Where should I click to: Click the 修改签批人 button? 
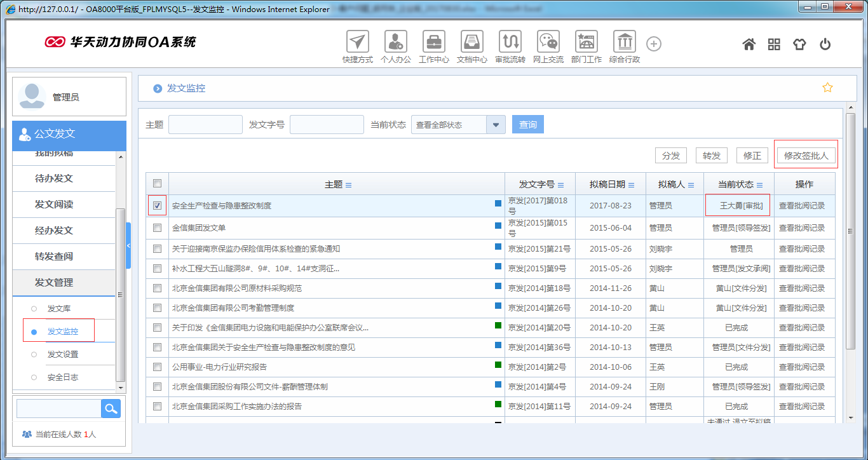tap(806, 154)
